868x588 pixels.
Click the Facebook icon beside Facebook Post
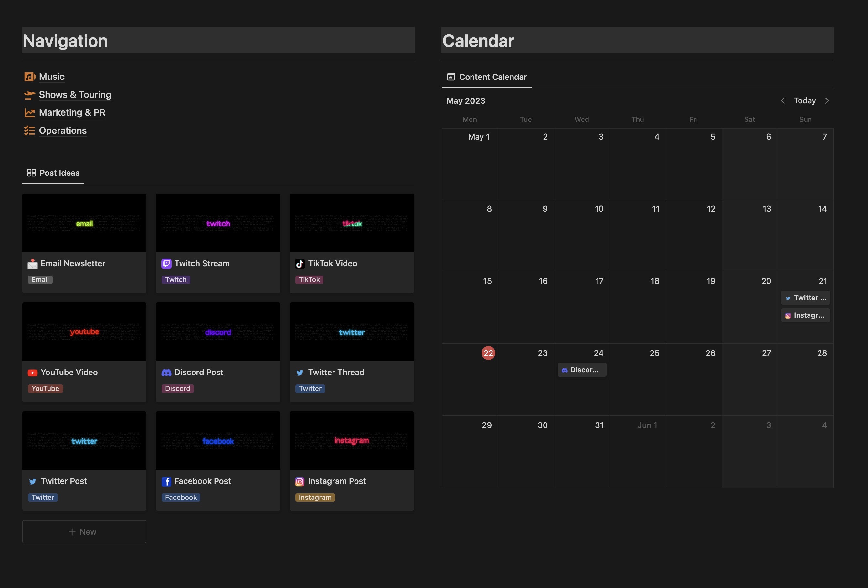[x=166, y=482]
